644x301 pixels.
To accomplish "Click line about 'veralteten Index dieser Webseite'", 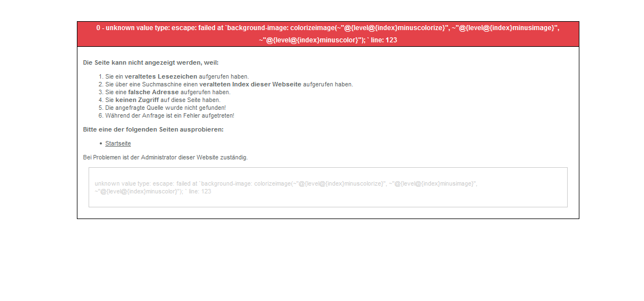I will pos(229,84).
